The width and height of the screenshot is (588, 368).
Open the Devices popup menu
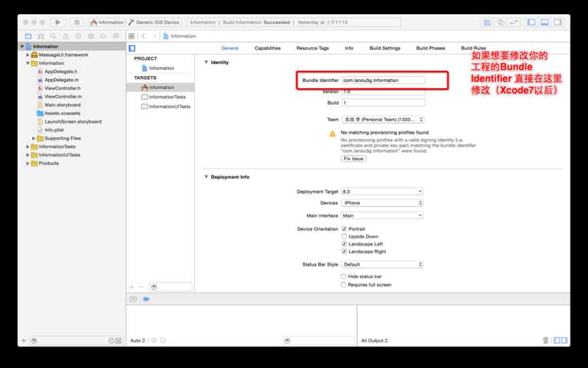coord(383,203)
